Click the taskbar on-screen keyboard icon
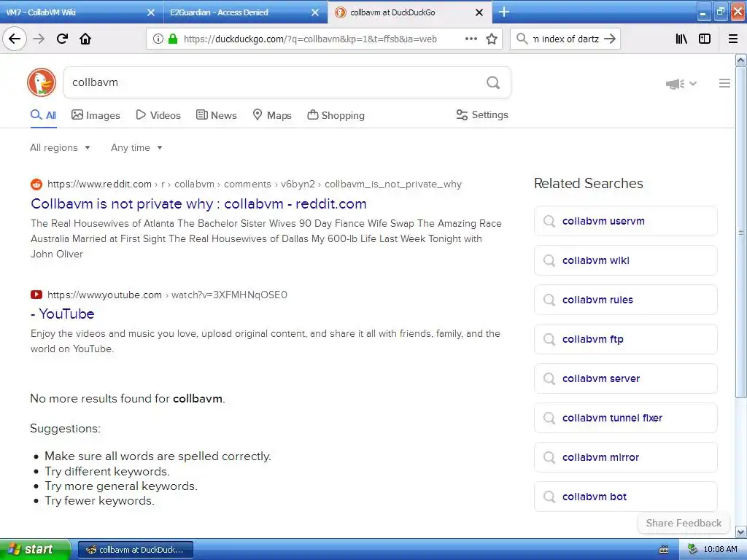 (664, 550)
